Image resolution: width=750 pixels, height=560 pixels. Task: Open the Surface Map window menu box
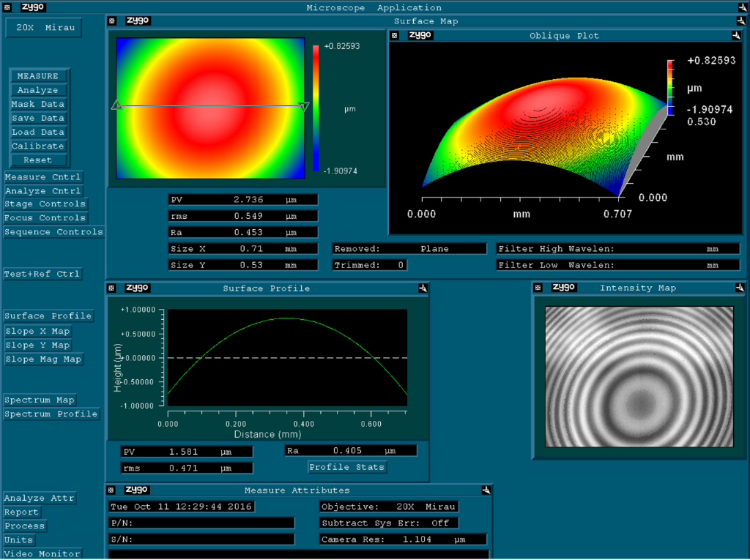tap(112, 21)
